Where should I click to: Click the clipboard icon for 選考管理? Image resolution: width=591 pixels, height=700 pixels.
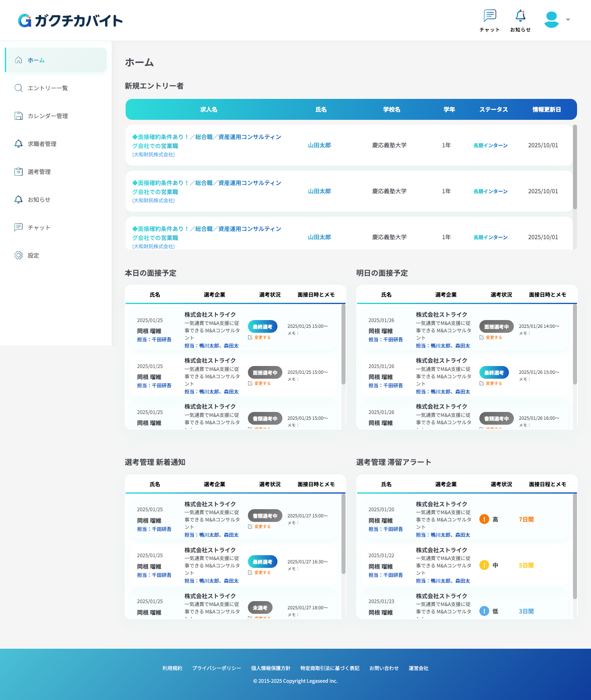click(x=18, y=172)
